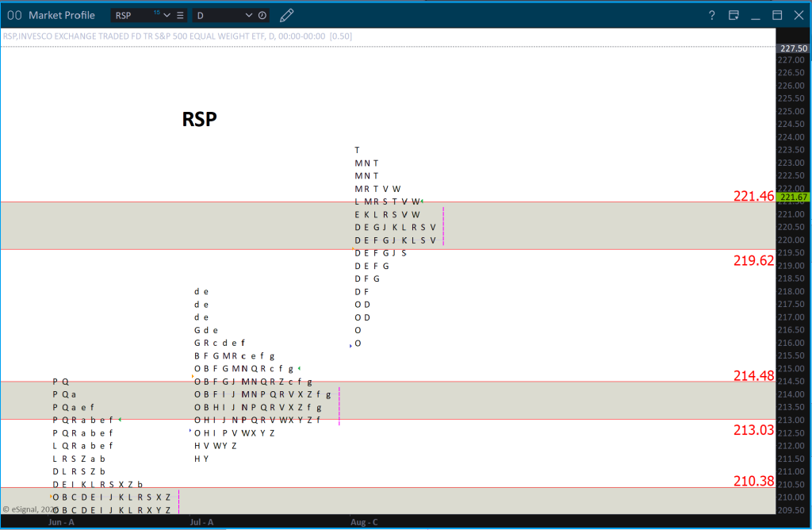Click the red 221.46 level label
The width and height of the screenshot is (812, 530).
(753, 196)
